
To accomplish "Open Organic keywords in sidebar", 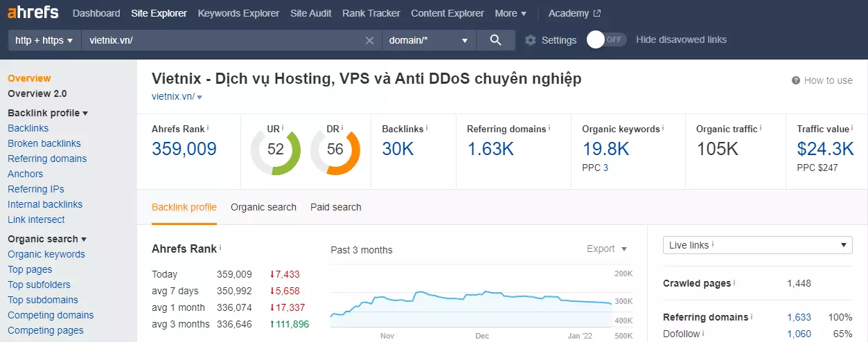I will click(46, 254).
